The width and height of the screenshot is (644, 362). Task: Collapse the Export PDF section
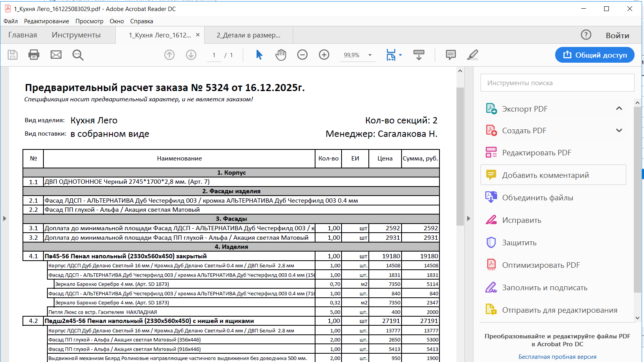pyautogui.click(x=619, y=108)
